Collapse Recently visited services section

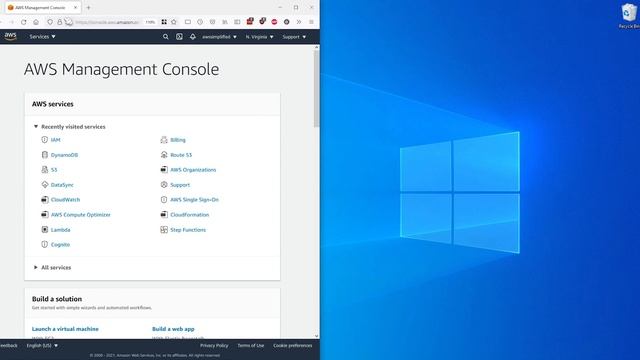tap(69, 127)
